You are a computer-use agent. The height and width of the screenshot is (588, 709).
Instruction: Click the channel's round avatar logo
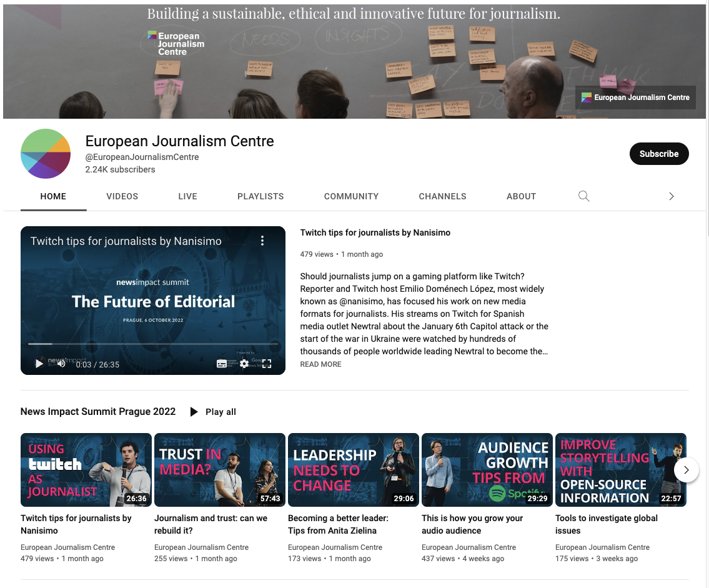[x=46, y=154]
